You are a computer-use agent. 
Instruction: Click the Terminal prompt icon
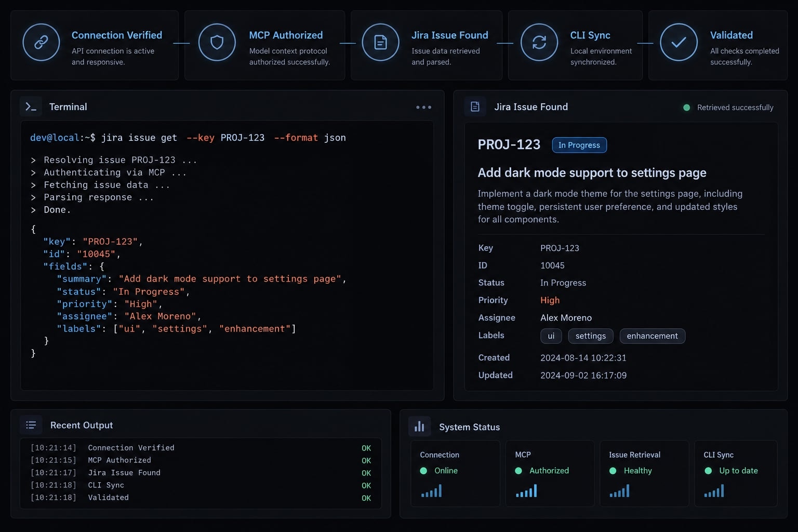[31, 107]
